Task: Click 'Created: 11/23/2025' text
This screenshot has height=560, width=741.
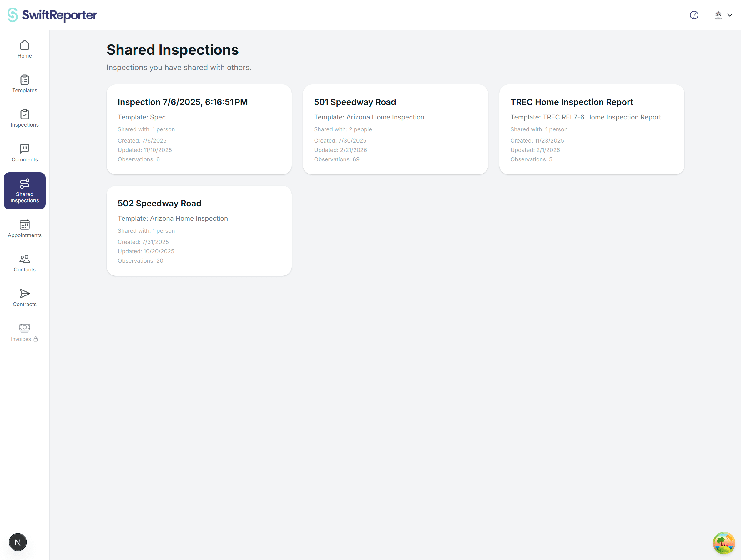Action: [x=537, y=141]
